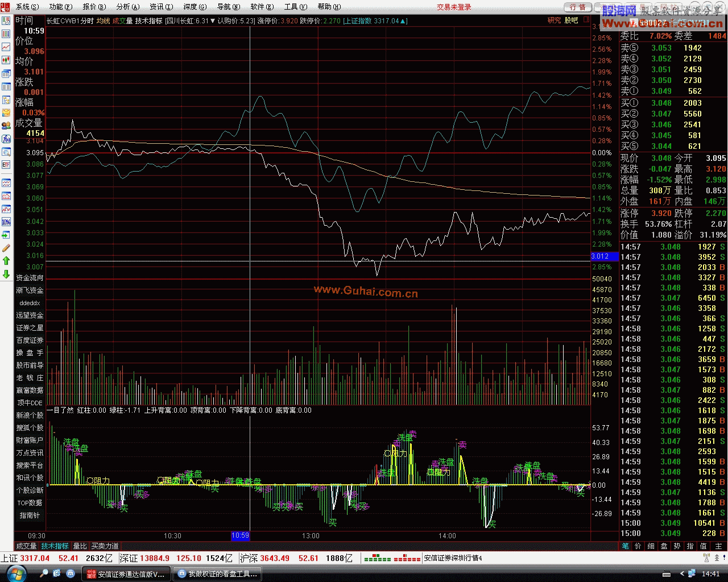Select the 顶牛DDE indicator
This screenshot has width=728, height=582.
pos(30,403)
